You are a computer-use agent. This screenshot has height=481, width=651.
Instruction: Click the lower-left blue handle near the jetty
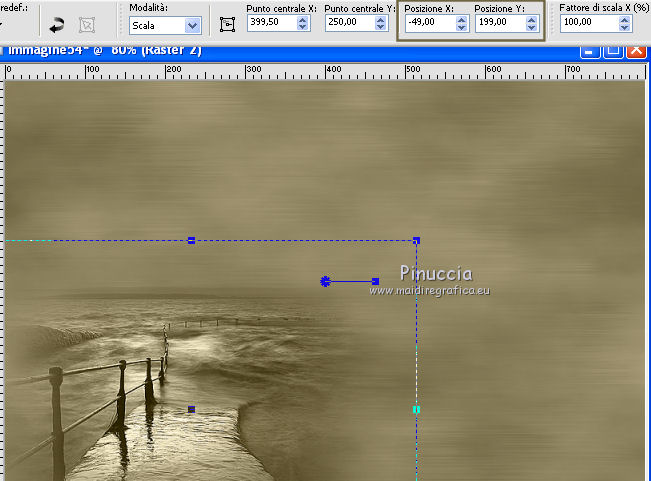click(x=191, y=409)
